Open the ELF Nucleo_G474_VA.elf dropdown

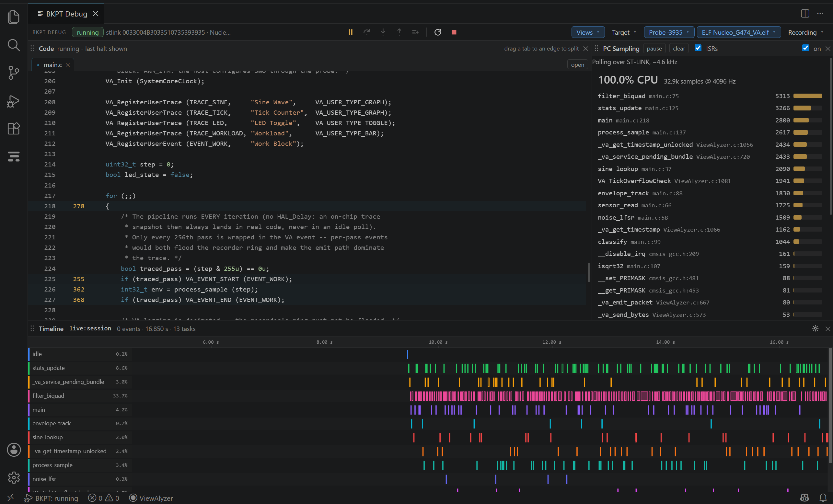point(739,32)
